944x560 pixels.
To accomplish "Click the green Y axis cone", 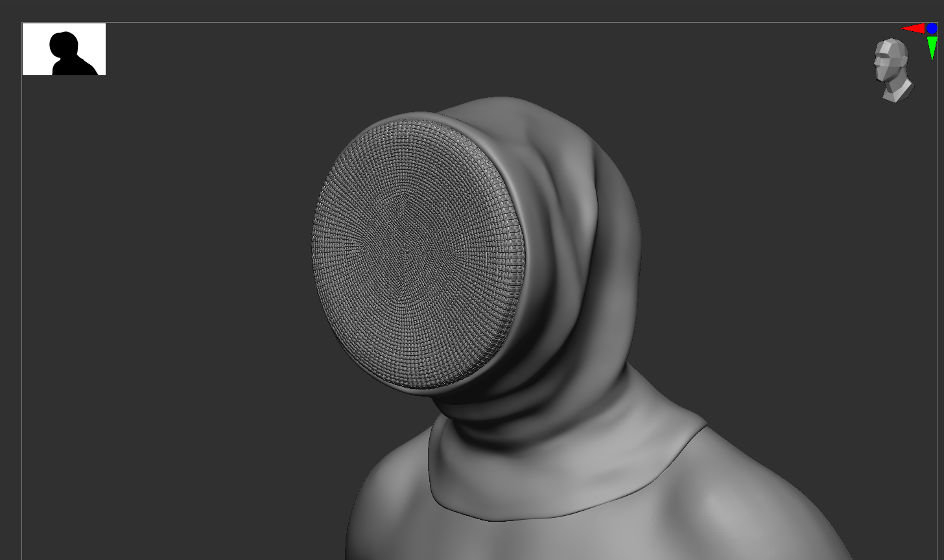I will point(932,47).
